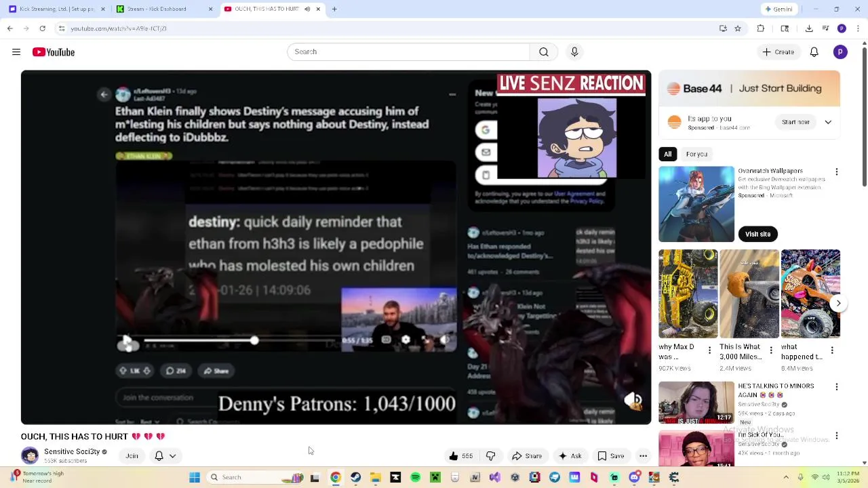Open Spotify from the taskbar
The width and height of the screenshot is (868, 488).
pyautogui.click(x=416, y=477)
